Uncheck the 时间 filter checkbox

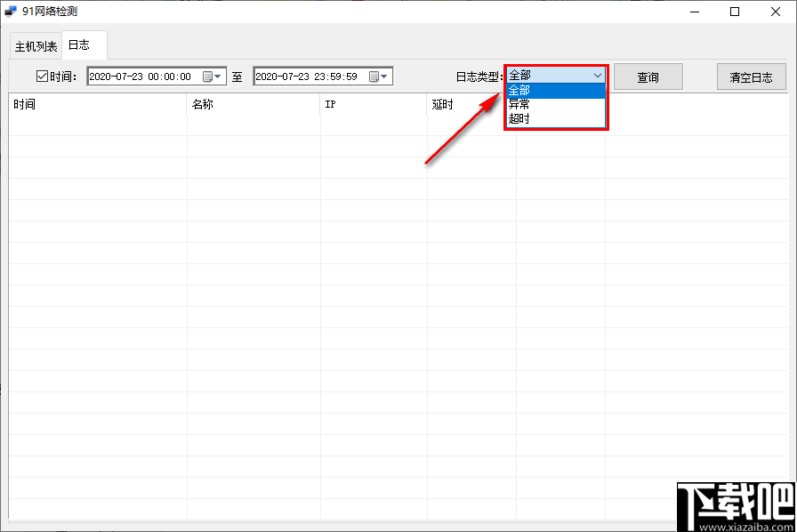(x=42, y=77)
